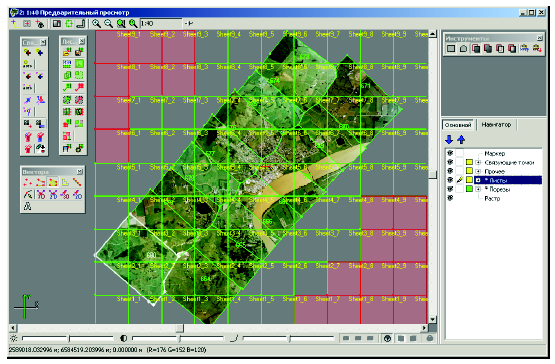Toggle visibility eye of Порезы layer
555x364 pixels.
(x=450, y=189)
